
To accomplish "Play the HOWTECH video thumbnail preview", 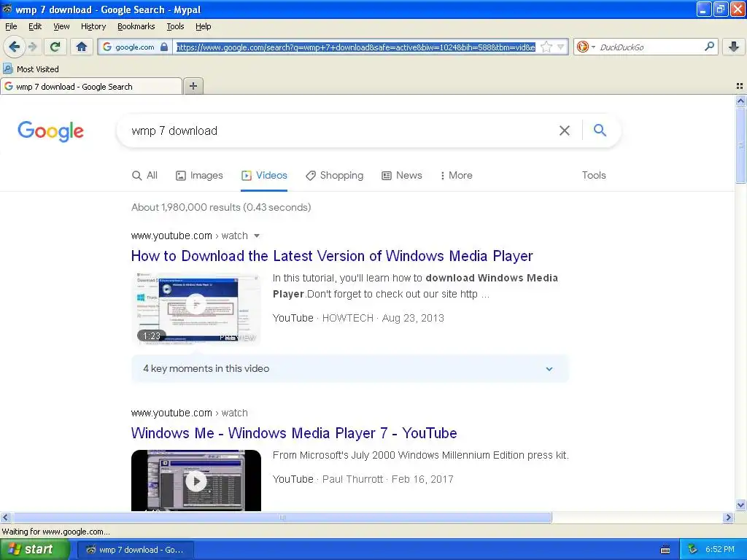I will pos(196,308).
